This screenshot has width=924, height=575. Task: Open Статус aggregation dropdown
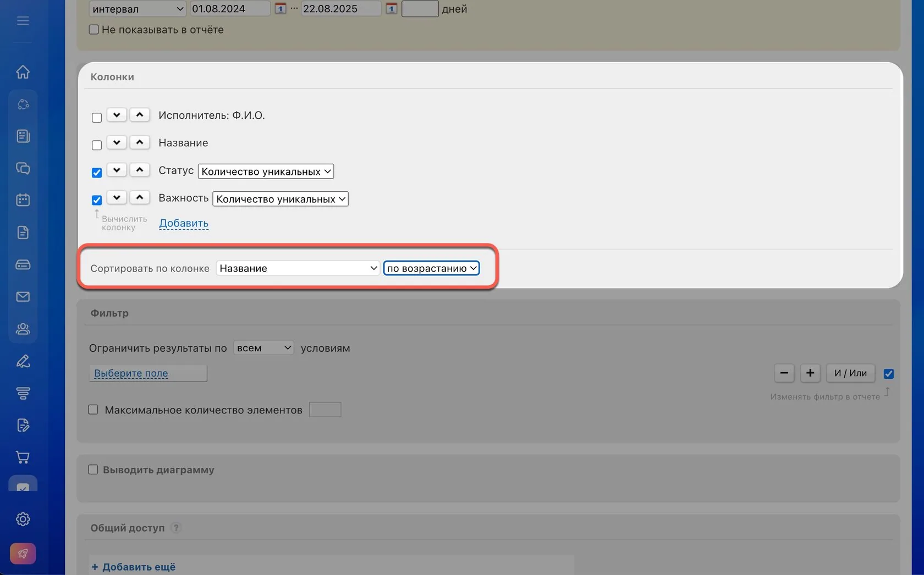266,172
